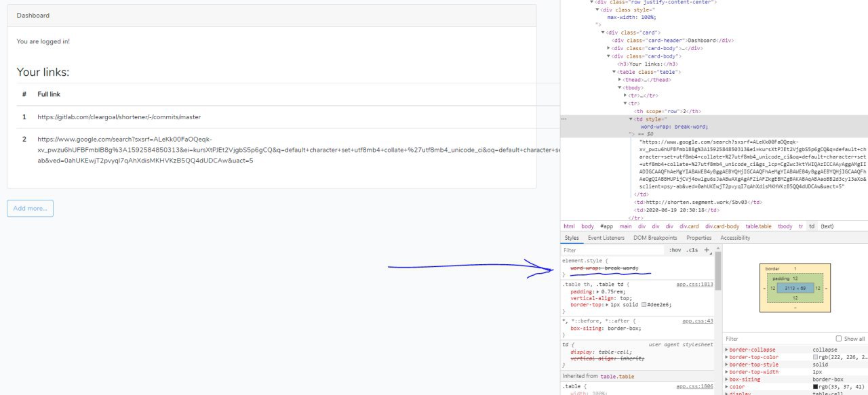The width and height of the screenshot is (868, 395).
Task: Select #app in the breadcrumb bar
Action: point(606,226)
